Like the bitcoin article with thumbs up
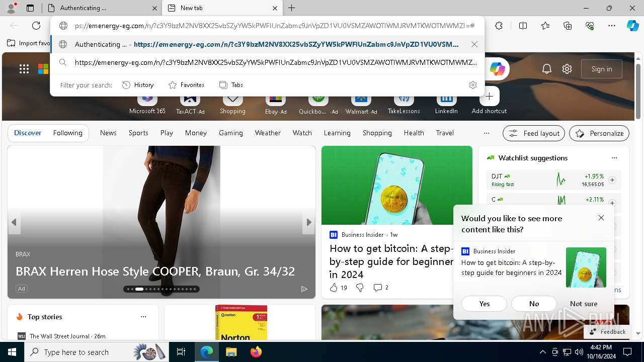Viewport: 644px width, 362px height. (334, 288)
